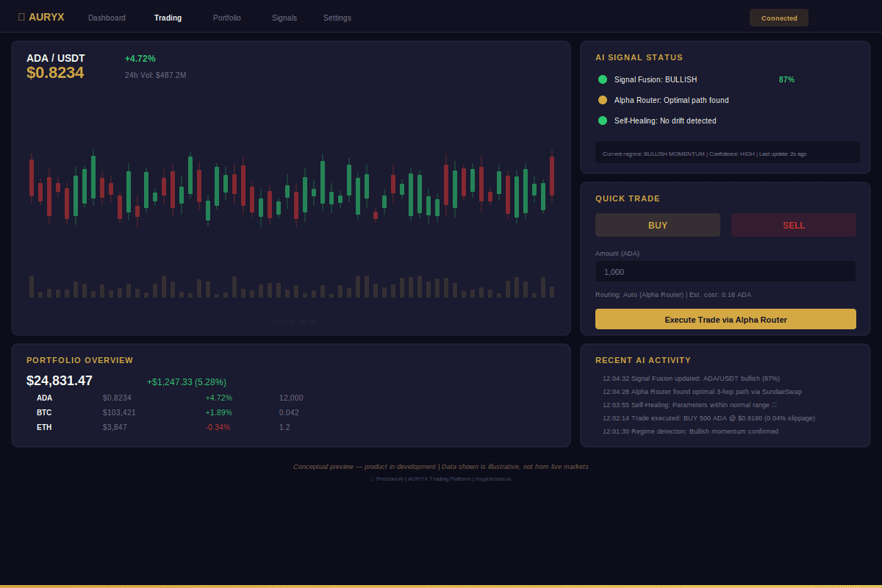Screen dimensions: 882x588
Task: Select the BUY trade side
Action: (657, 224)
